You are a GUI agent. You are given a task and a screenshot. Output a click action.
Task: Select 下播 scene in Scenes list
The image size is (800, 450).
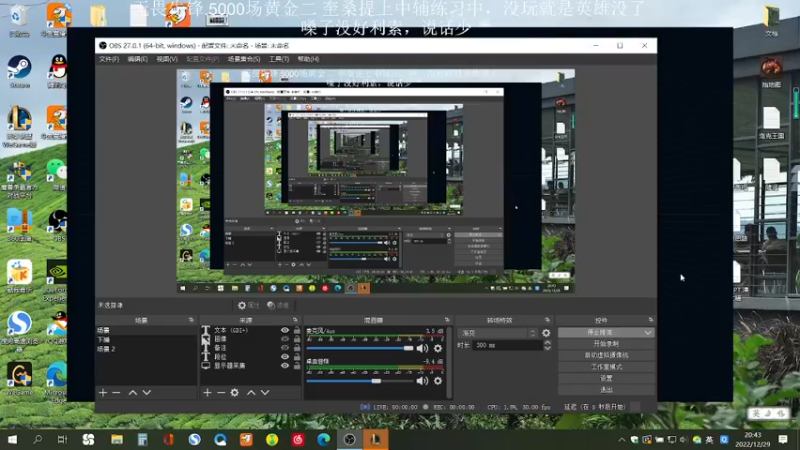[x=146, y=339]
